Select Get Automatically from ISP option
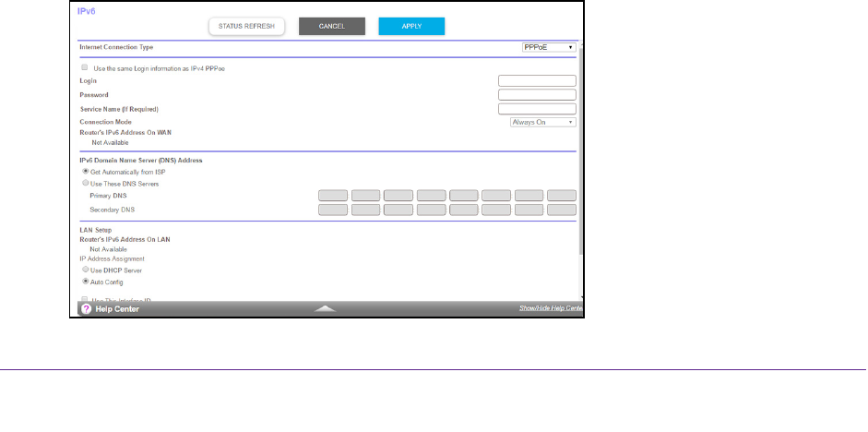The image size is (868, 432). pos(86,172)
